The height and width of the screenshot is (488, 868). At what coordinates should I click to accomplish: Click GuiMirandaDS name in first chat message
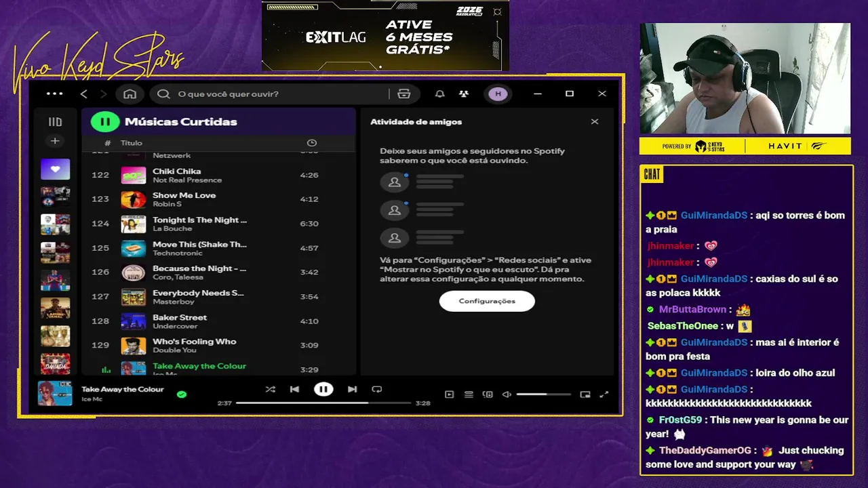714,216
